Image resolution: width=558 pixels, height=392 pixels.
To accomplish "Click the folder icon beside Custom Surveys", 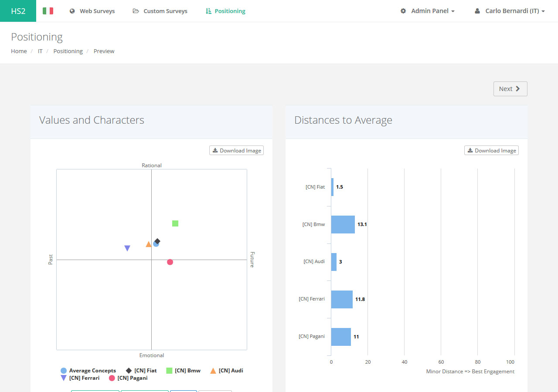I will click(x=136, y=11).
